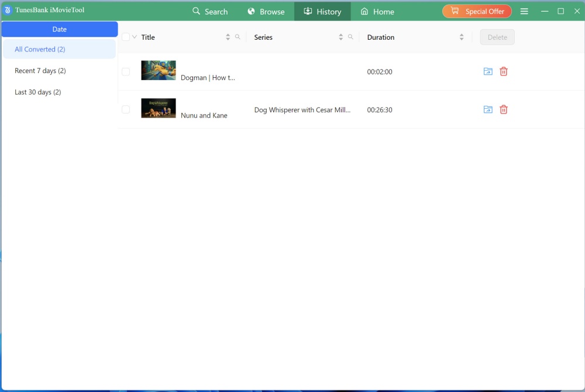Toggle the select-all header checkbox
The width and height of the screenshot is (585, 392).
tap(126, 37)
